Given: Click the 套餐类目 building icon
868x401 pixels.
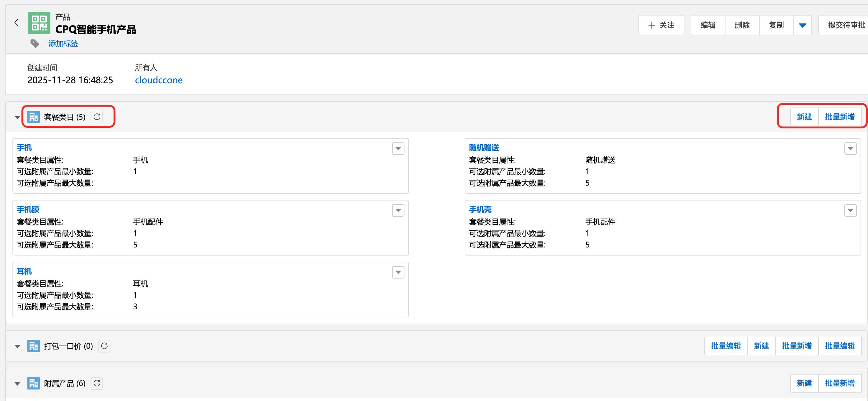Looking at the screenshot, I should tap(33, 117).
